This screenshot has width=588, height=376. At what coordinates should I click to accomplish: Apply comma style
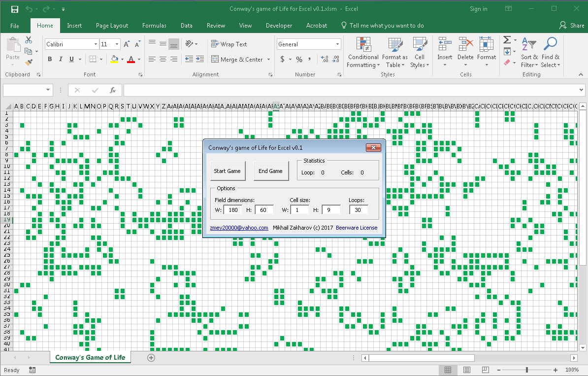pos(310,59)
